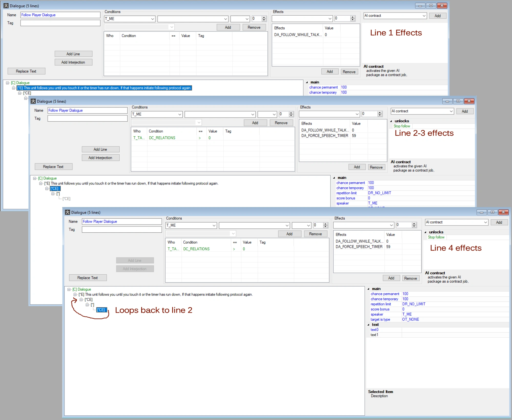Open the T_ME conditions dropdown in the front window
Viewport: 512px width, 420px height.
point(214,225)
